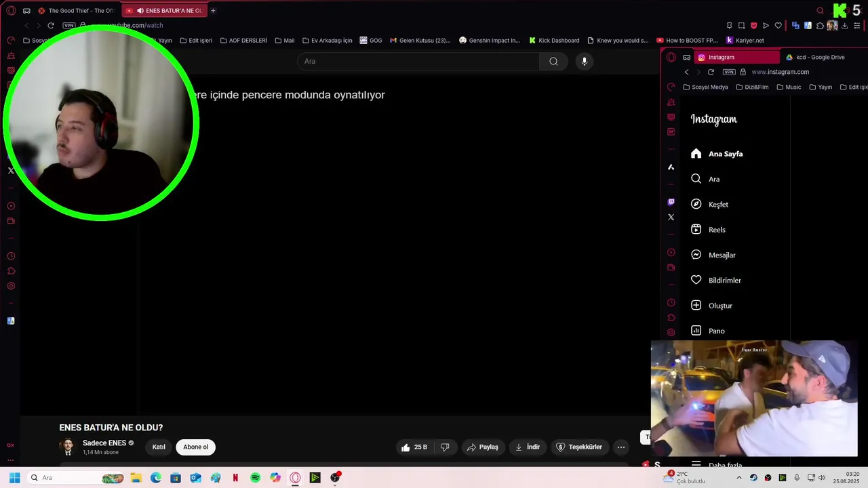The height and width of the screenshot is (488, 868).
Task: Open Knew you would s... bookmark
Action: click(618, 41)
